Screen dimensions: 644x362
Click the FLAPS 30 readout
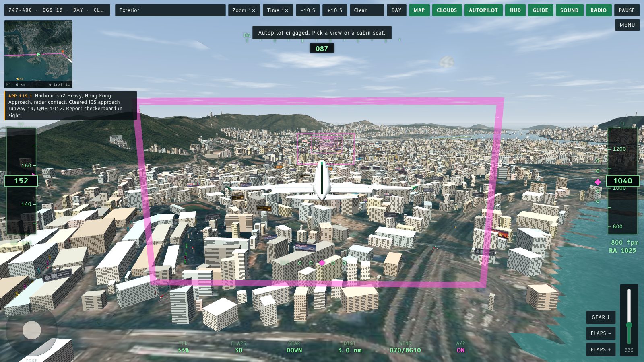[x=239, y=347]
